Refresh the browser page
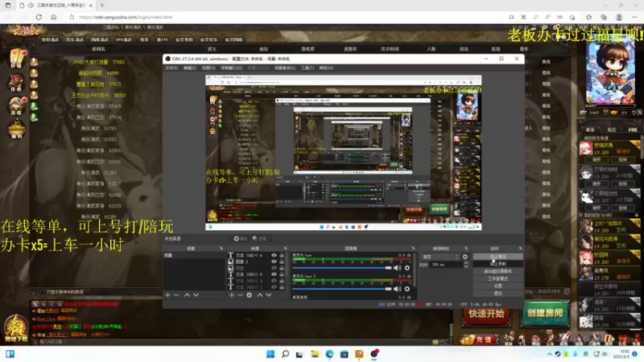Image resolution: width=644 pixels, height=362 pixels. [x=39, y=17]
